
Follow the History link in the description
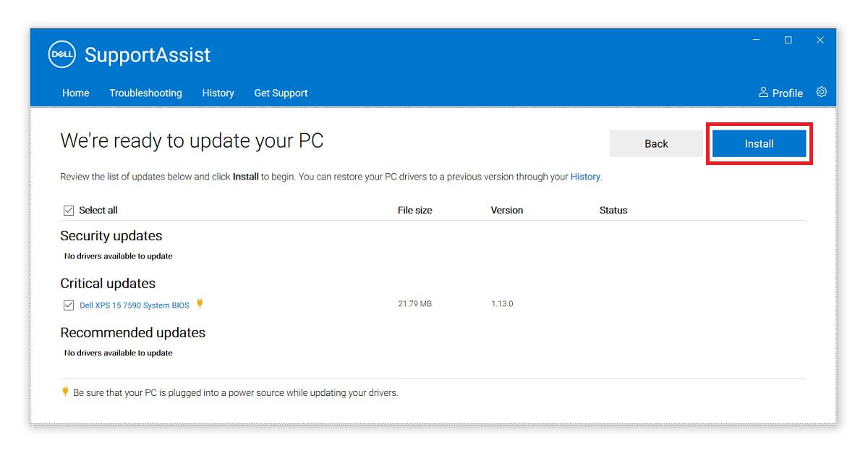[585, 177]
